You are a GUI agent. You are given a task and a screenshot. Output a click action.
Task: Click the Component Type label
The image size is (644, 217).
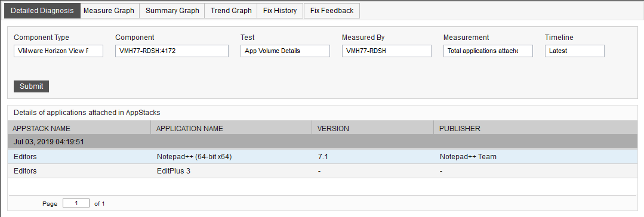click(x=42, y=38)
